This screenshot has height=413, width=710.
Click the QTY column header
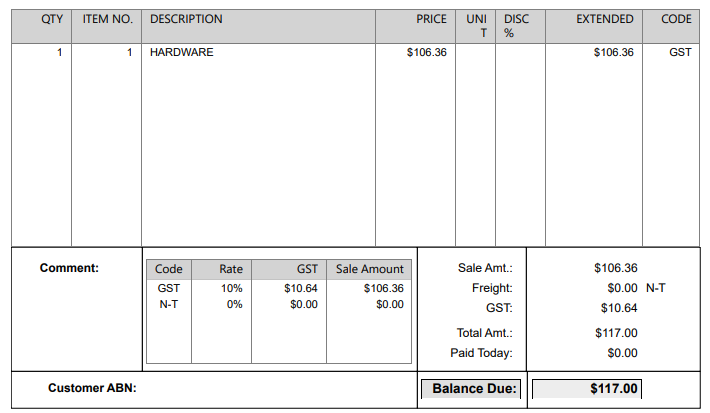(52, 19)
